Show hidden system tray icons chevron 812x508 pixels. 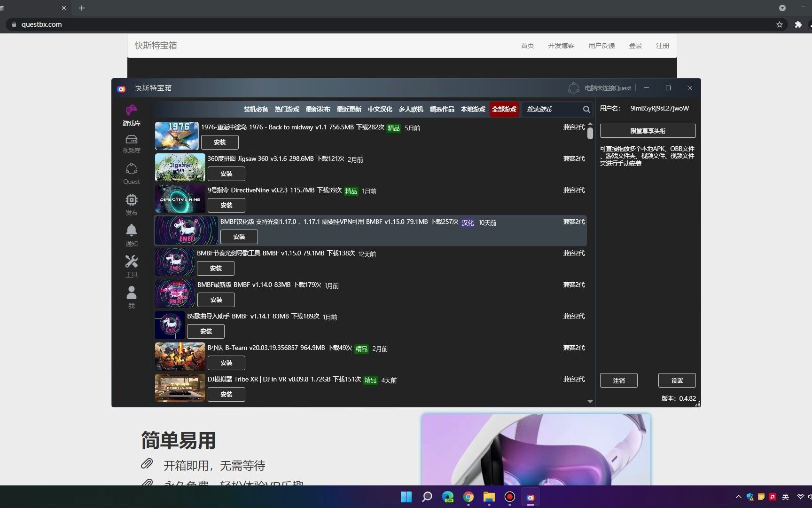(x=739, y=497)
